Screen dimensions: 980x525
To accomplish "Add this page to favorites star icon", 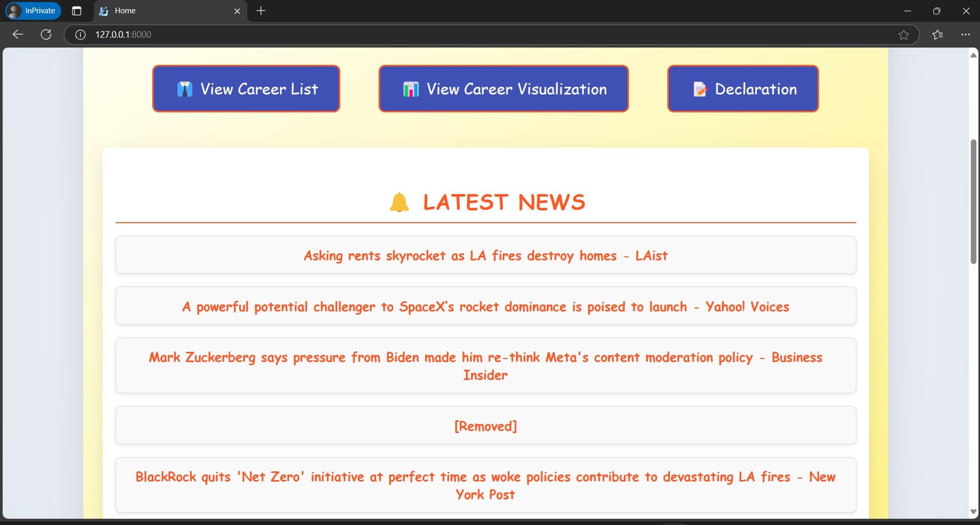I will tap(903, 35).
